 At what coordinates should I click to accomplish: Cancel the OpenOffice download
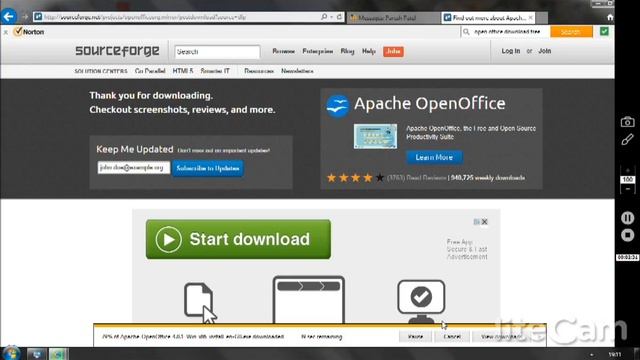pos(452,337)
